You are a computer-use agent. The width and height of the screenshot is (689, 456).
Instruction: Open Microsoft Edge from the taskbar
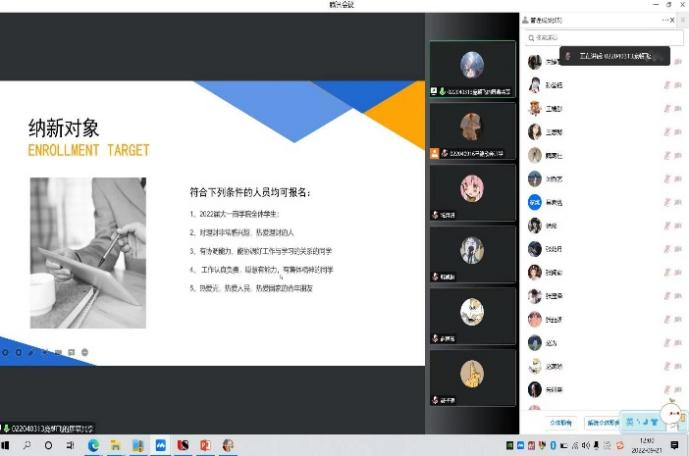[x=94, y=445]
